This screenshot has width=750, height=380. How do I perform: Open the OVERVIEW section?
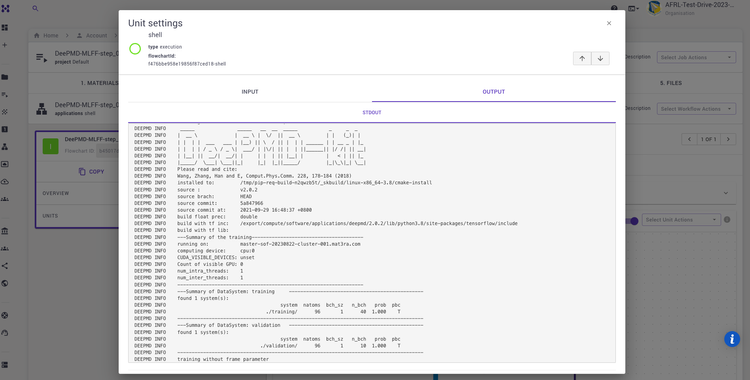click(56, 193)
